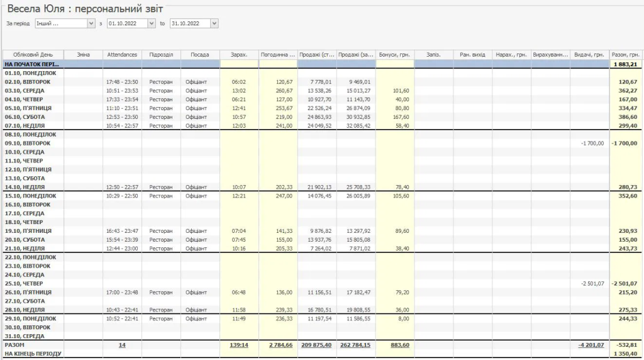Click into the start date field 01.10.2022
The height and width of the screenshot is (360, 644).
click(126, 23)
